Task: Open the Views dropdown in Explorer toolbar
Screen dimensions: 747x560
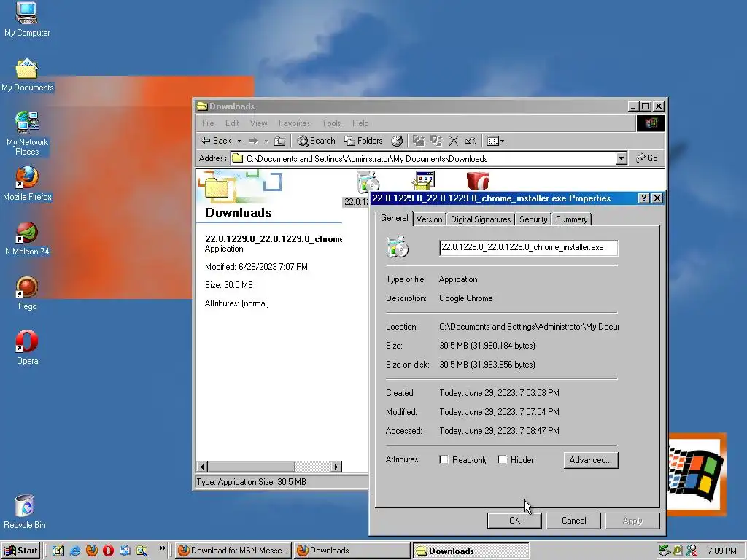Action: click(495, 141)
